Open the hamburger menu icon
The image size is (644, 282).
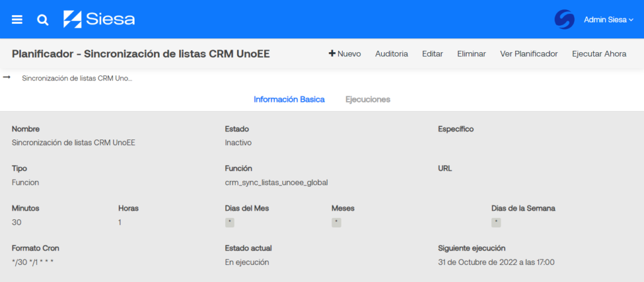tap(17, 19)
